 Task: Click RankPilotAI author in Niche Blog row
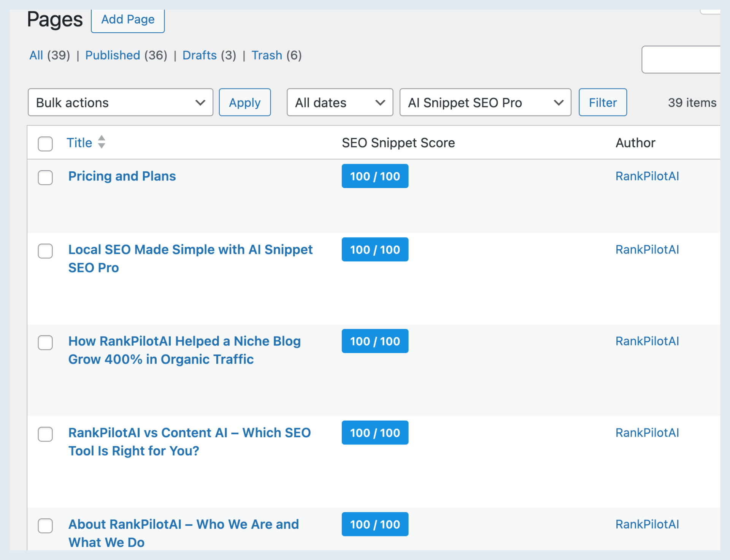tap(647, 341)
